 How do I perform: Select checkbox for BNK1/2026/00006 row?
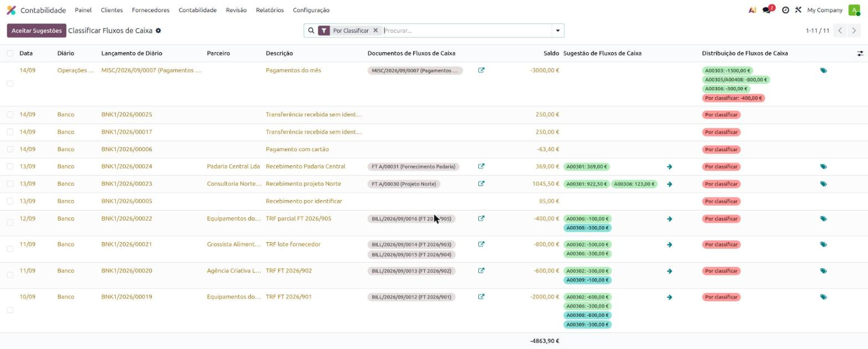click(x=10, y=149)
